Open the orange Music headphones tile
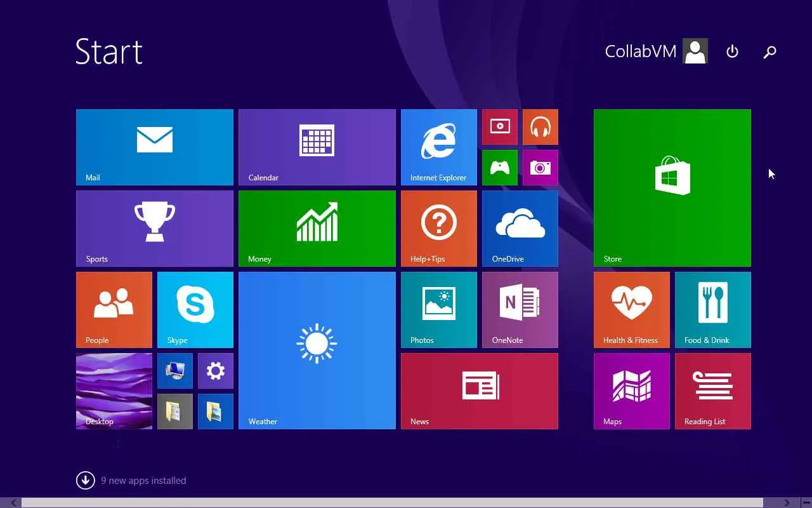Screen dimensions: 812x508 click(540, 127)
